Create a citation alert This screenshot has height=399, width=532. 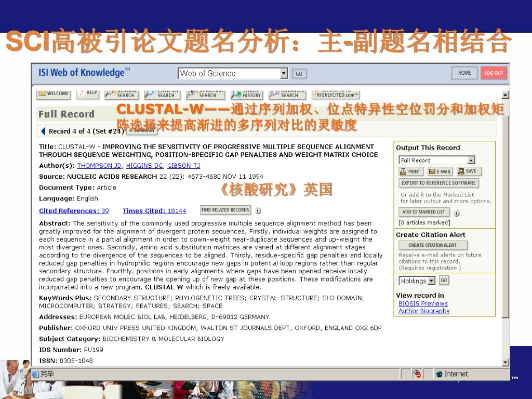(433, 245)
